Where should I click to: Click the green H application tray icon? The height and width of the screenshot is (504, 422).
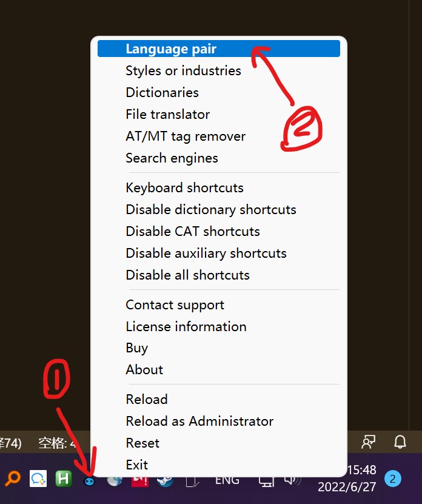pyautogui.click(x=64, y=479)
